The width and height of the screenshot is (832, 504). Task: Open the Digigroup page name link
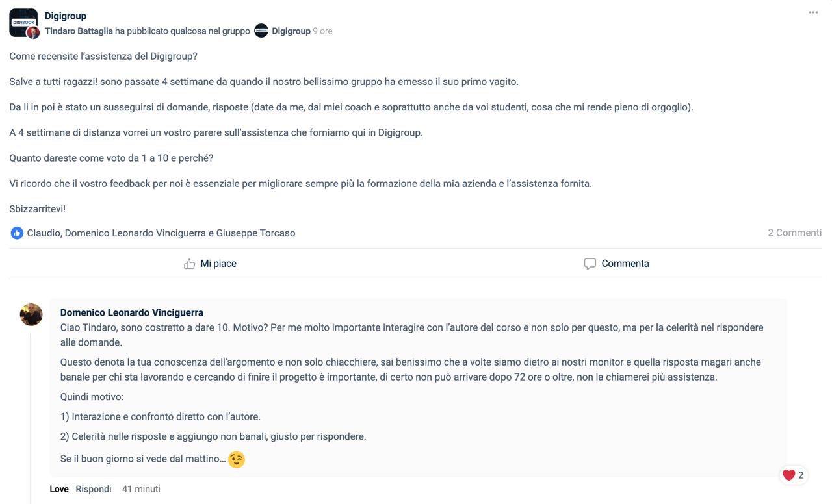pos(66,16)
